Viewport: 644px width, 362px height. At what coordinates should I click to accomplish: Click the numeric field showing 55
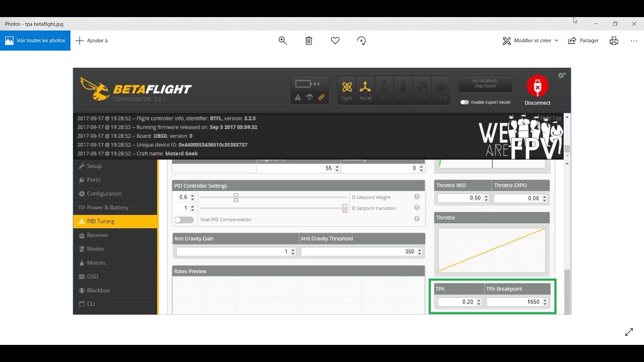coord(298,168)
